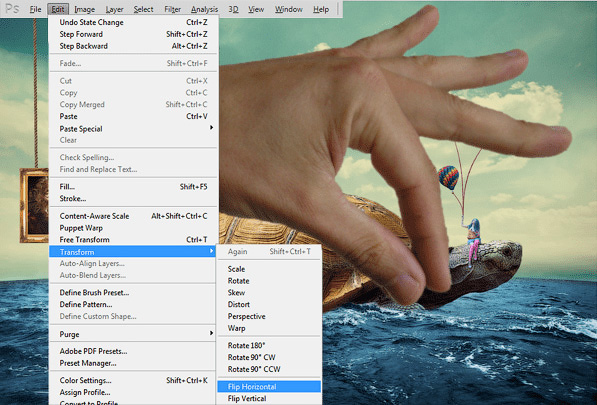The width and height of the screenshot is (597, 405).
Task: Choose Define Brush Preset...
Action: (133, 292)
